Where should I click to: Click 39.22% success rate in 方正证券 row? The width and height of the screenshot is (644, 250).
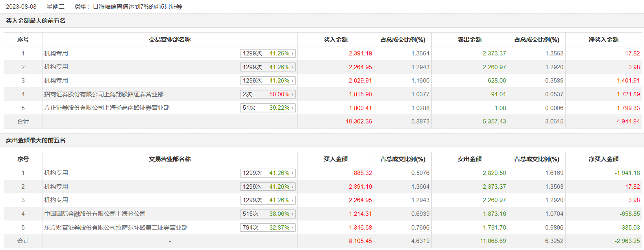click(x=279, y=108)
